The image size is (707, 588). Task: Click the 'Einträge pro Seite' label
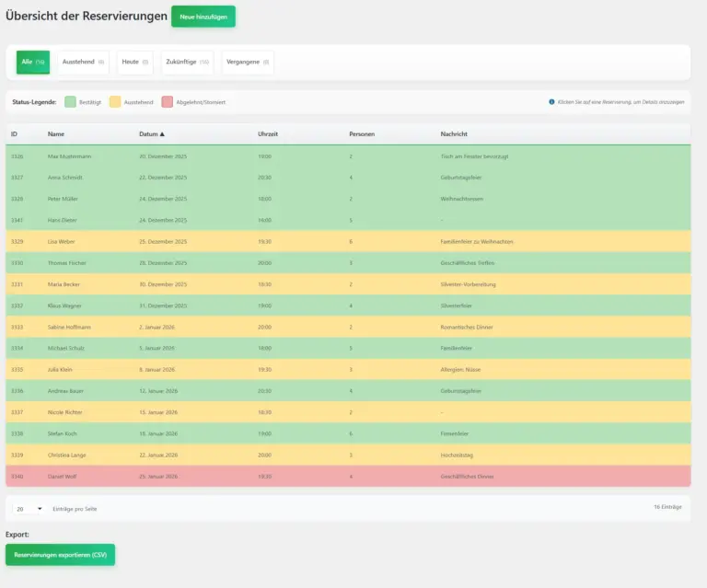click(x=75, y=509)
